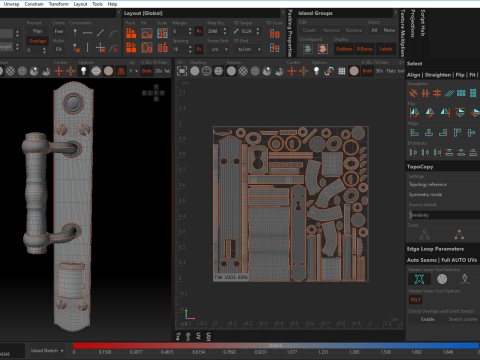
Task: Toggle Overlaps prevention
Action: tap(38, 41)
